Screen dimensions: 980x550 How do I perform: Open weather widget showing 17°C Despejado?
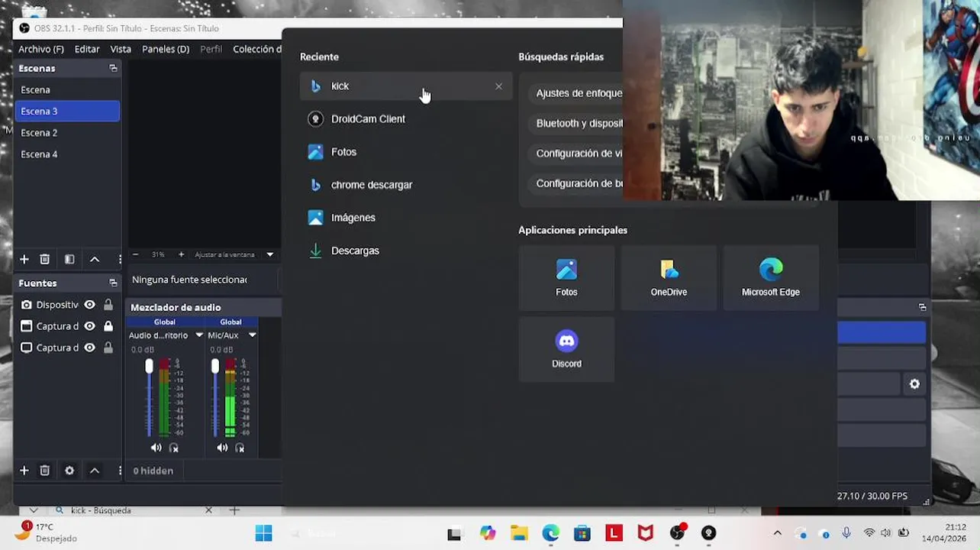click(47, 532)
